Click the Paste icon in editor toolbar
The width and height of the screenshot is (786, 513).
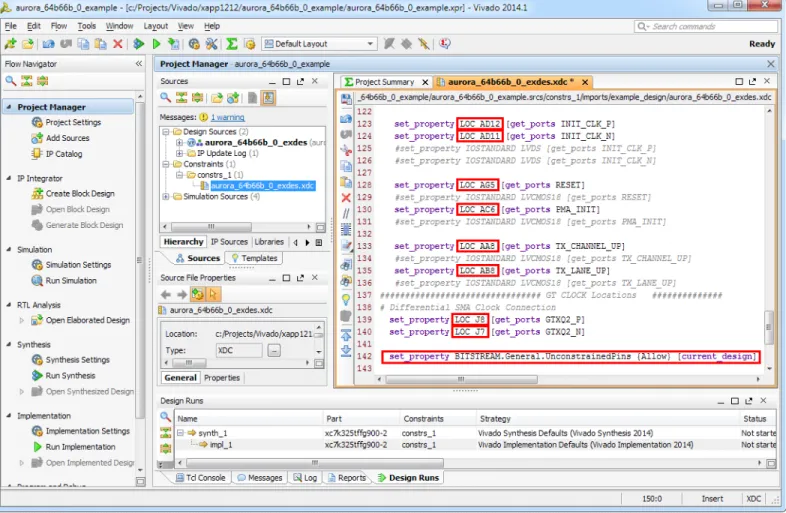[x=346, y=182]
